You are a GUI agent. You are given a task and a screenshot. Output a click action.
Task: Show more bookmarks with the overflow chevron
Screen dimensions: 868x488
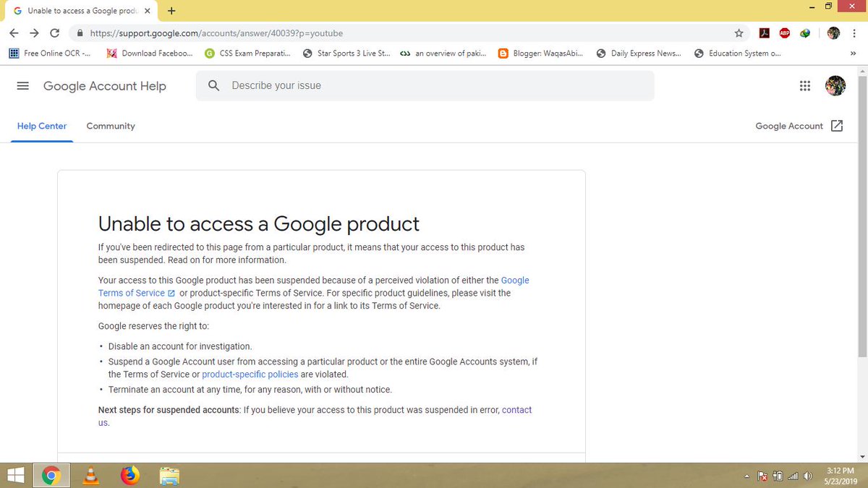852,53
